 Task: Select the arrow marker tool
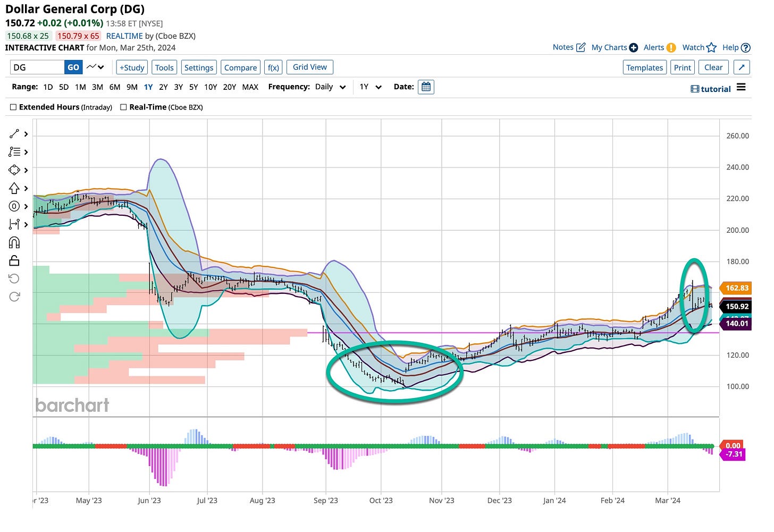coord(14,188)
